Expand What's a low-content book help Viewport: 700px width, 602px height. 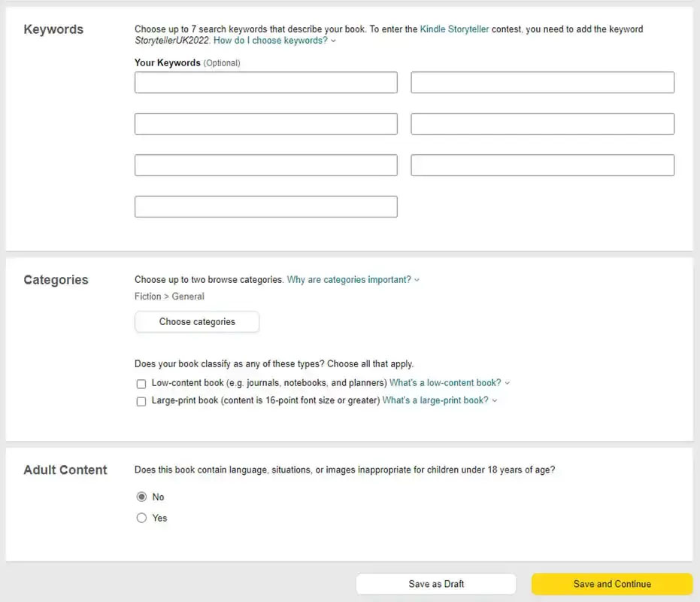click(445, 383)
